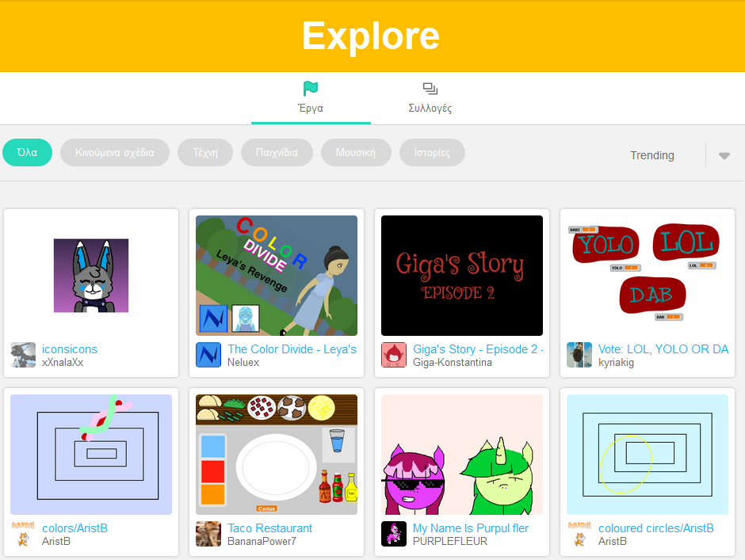Viewport: 745px width, 560px height.
Task: Click the sort dropdown arrow
Action: [724, 156]
